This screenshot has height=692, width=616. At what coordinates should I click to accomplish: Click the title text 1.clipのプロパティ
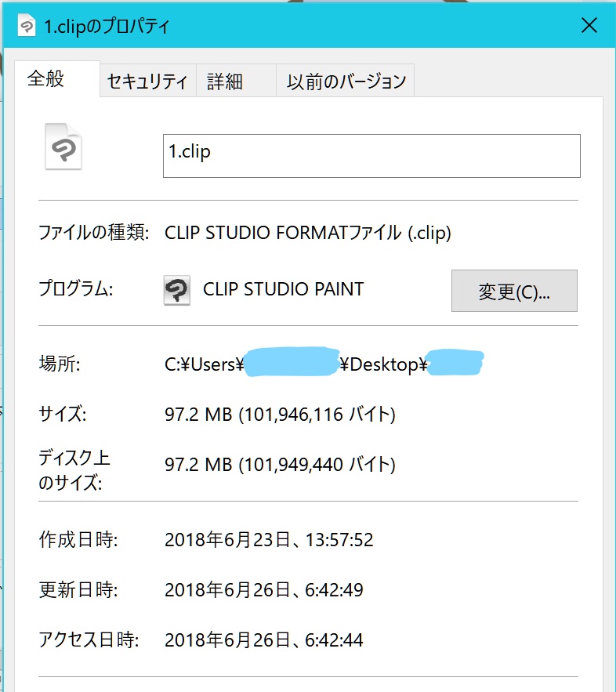click(107, 26)
